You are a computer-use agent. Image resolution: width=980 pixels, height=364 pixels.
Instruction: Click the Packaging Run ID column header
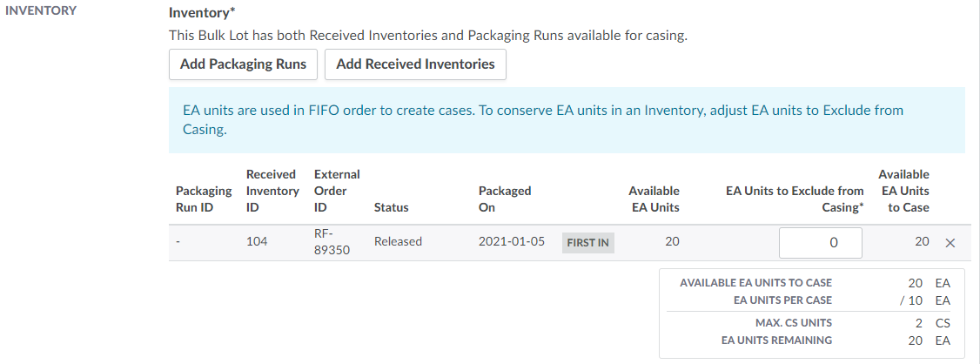click(x=204, y=199)
